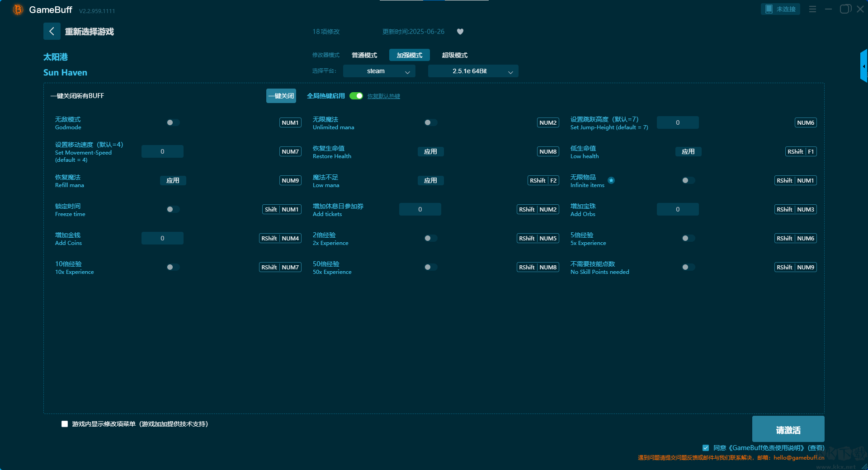Open the steam platform dropdown
The height and width of the screenshot is (470, 868).
coord(379,71)
